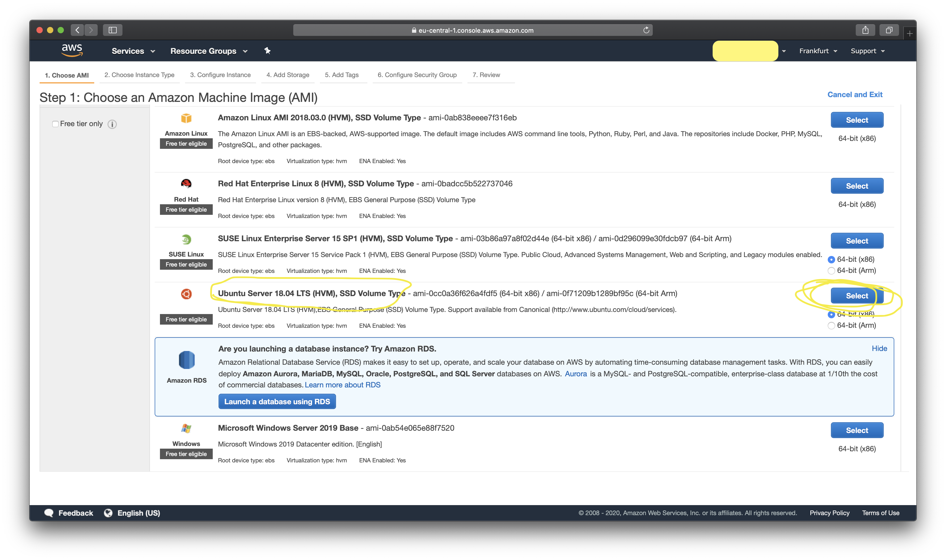Click Launch a database using RDS
The height and width of the screenshot is (560, 946).
coord(277,401)
